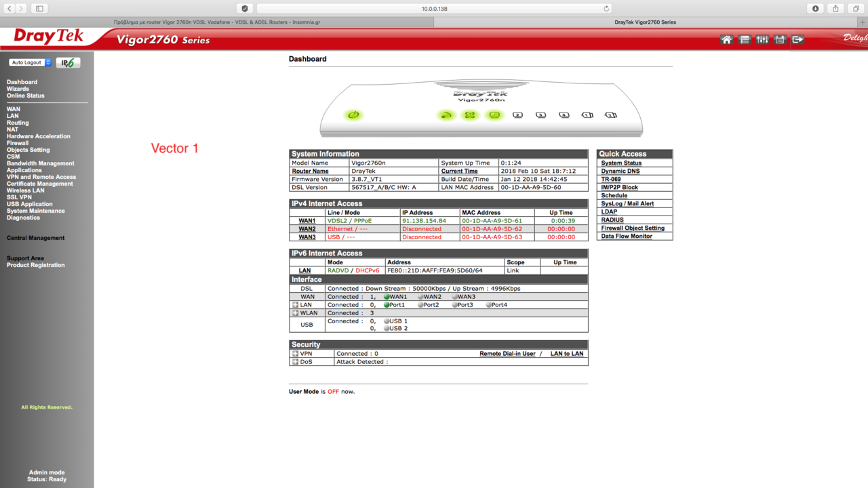Viewport: 868px width, 488px height.
Task: Open Safari downloads icon
Action: coord(816,8)
